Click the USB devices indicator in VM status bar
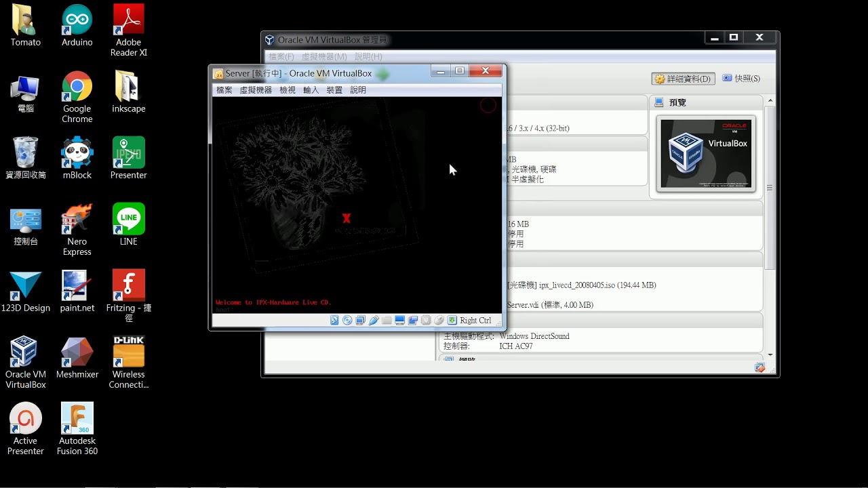868x488 pixels. [374, 320]
